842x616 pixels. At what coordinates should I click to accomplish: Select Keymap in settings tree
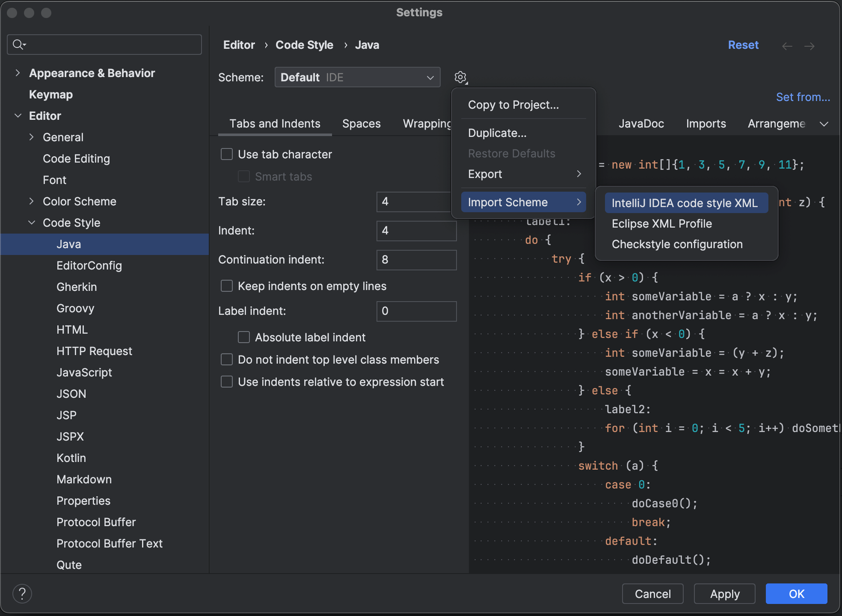click(x=51, y=95)
